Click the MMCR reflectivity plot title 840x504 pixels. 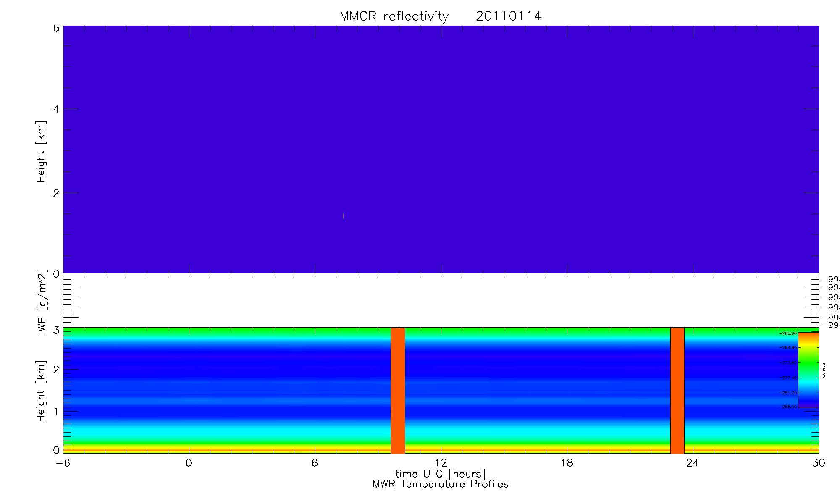pyautogui.click(x=394, y=16)
